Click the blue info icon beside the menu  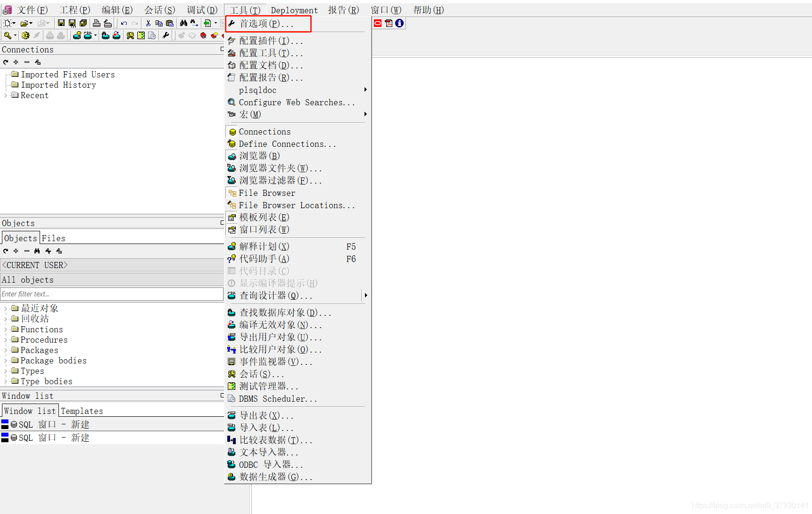[399, 23]
